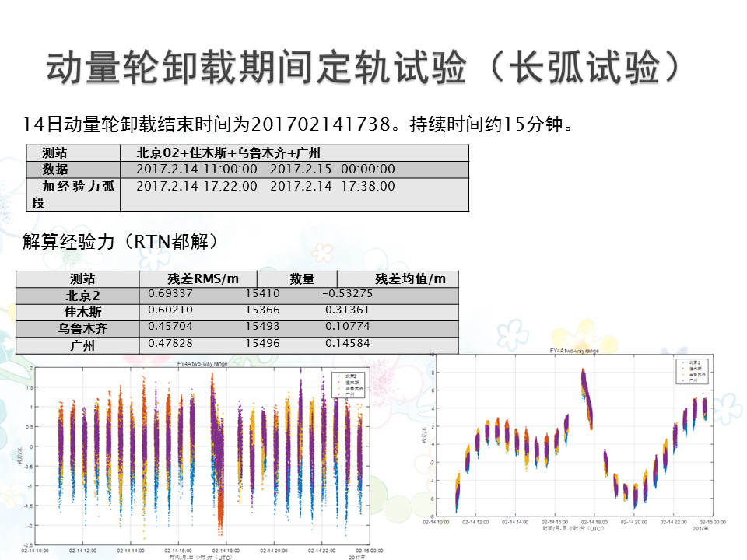Select the 北京2 row label in residual table

point(82,296)
